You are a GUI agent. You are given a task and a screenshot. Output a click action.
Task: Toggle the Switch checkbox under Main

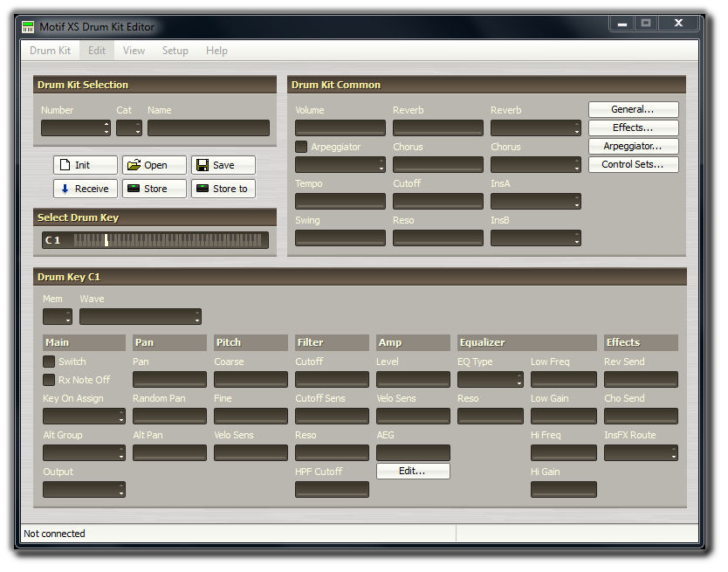click(x=49, y=362)
